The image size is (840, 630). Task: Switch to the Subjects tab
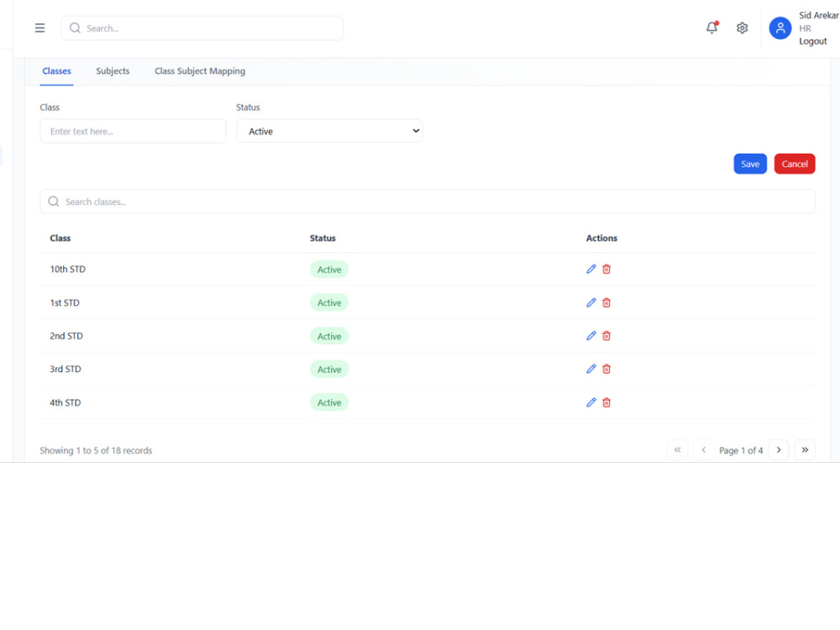(113, 71)
